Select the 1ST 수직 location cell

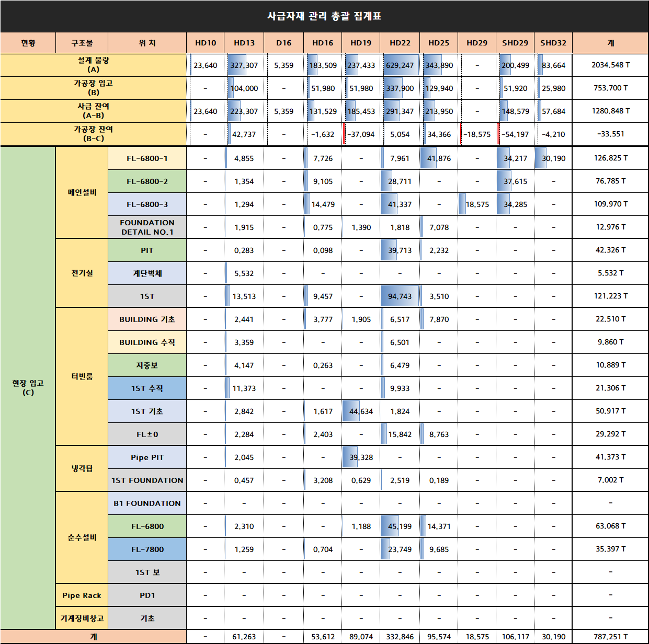[147, 388]
